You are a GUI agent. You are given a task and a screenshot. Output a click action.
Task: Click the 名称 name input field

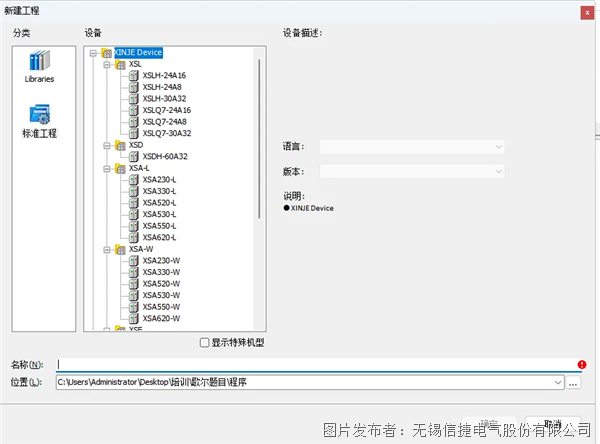[316, 364]
